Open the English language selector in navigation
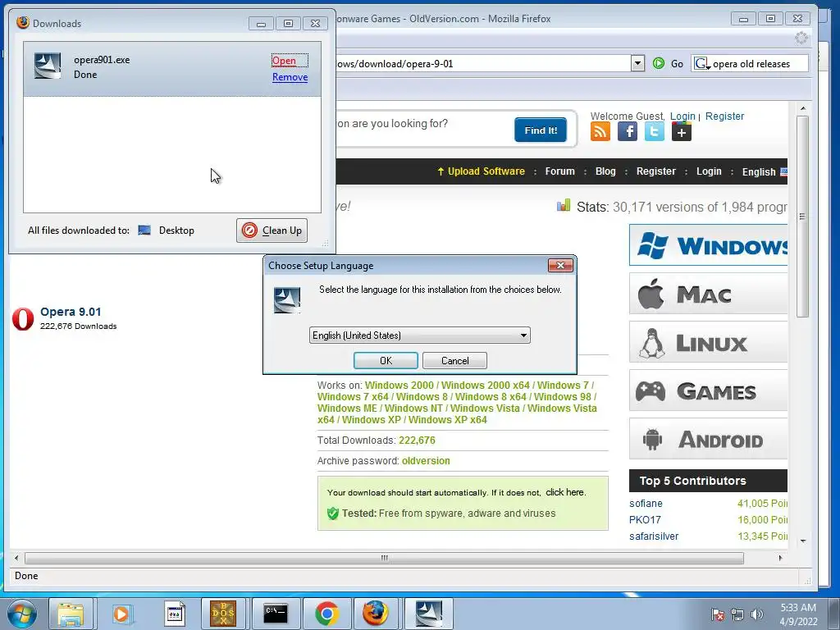The width and height of the screenshot is (840, 630). (764, 172)
